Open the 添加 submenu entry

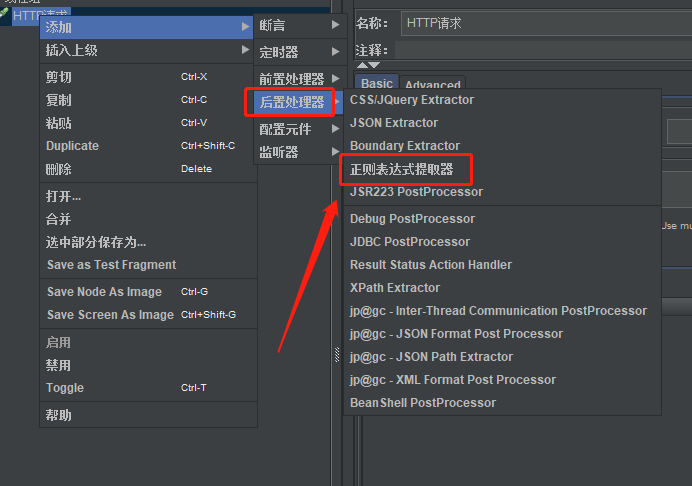click(147, 27)
